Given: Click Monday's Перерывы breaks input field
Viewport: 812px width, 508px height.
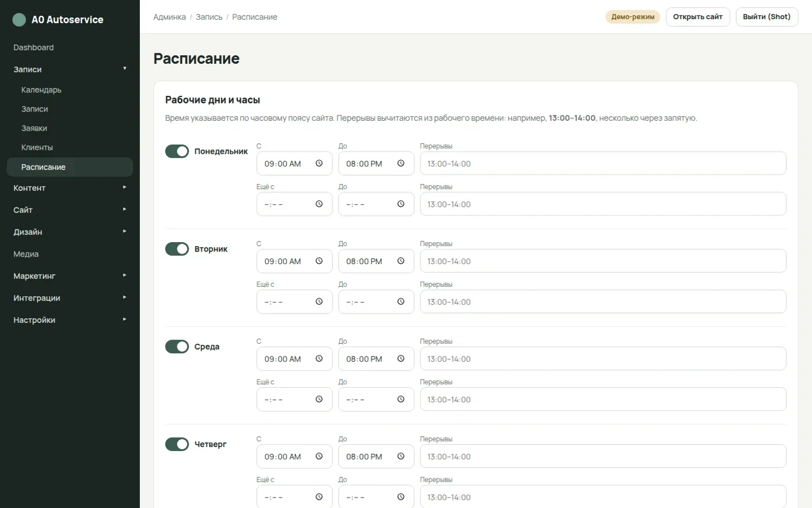Looking at the screenshot, I should click(603, 164).
